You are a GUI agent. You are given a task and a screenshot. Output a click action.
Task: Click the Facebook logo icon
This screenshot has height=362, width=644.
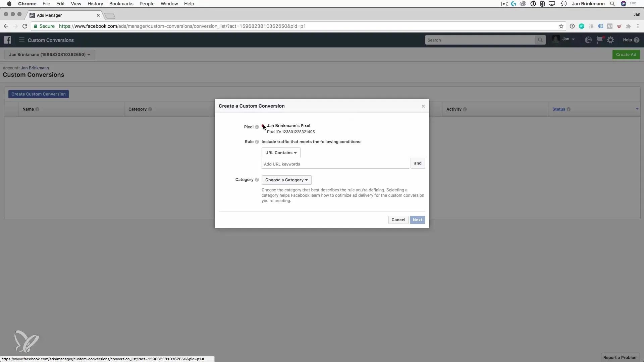tap(7, 40)
